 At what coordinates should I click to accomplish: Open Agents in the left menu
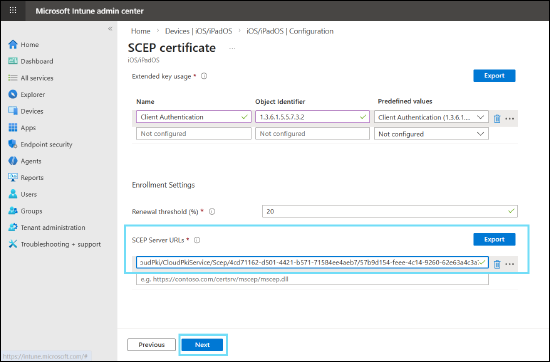(31, 161)
